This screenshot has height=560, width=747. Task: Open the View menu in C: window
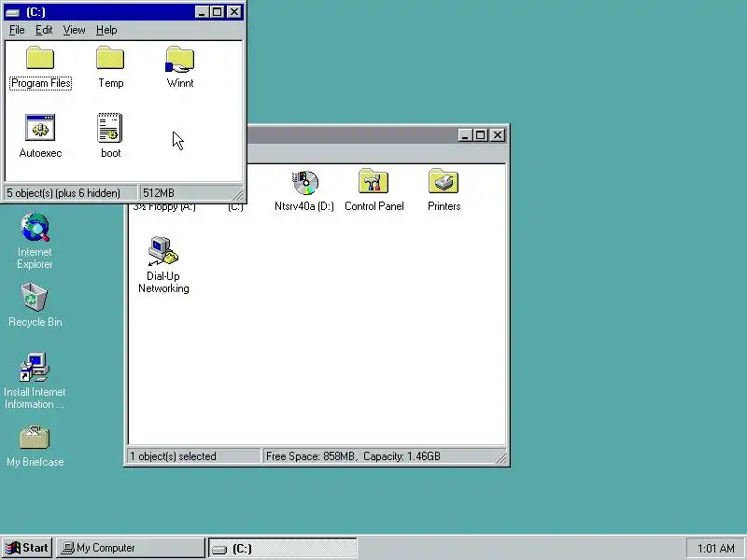click(74, 30)
